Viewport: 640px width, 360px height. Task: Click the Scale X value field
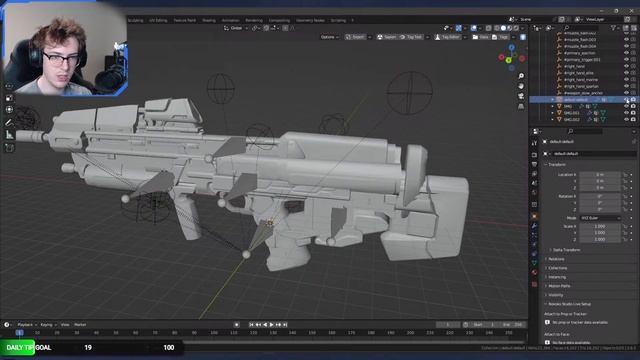600,226
